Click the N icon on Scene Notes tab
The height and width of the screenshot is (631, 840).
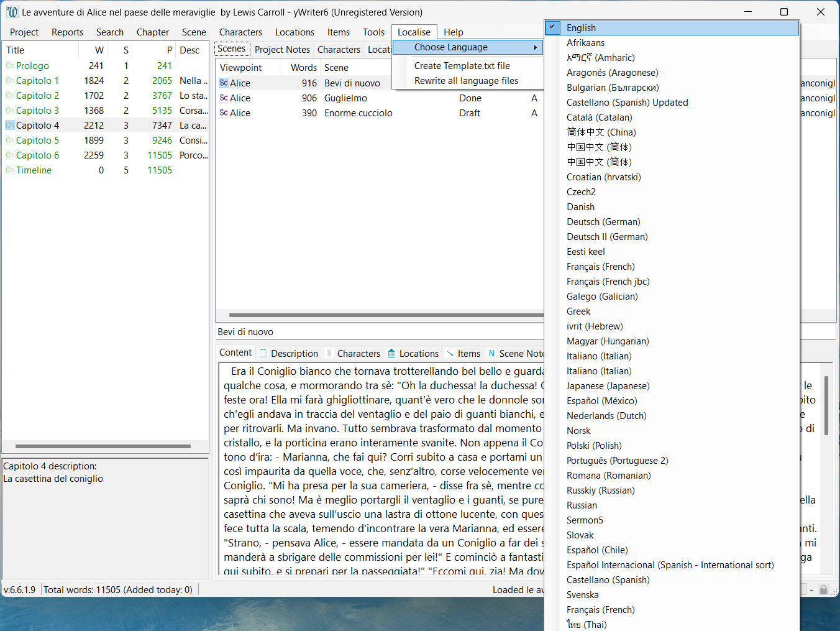pos(492,354)
